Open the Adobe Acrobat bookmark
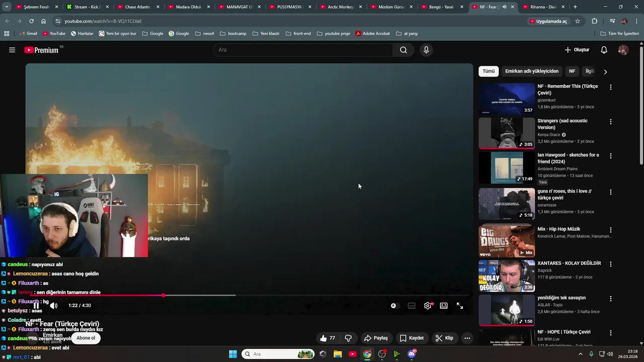The width and height of the screenshot is (644, 362). [x=372, y=34]
